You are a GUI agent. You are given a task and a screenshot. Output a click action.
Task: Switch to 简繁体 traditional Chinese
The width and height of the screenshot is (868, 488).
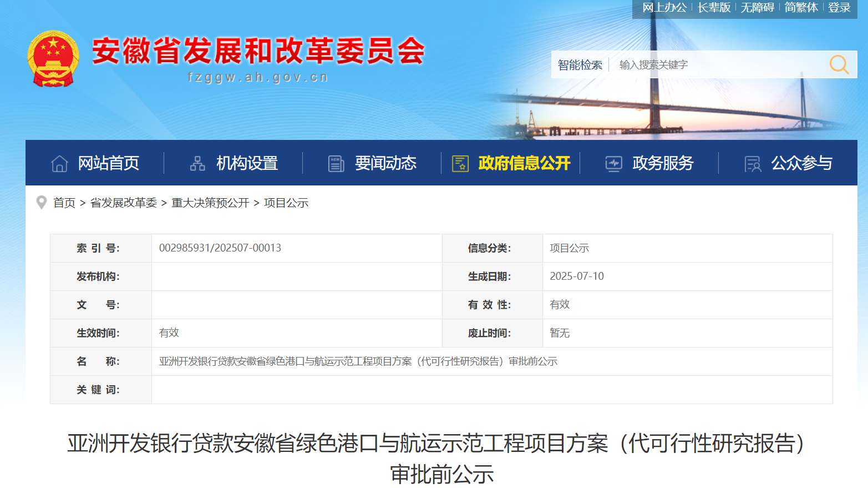coord(801,8)
